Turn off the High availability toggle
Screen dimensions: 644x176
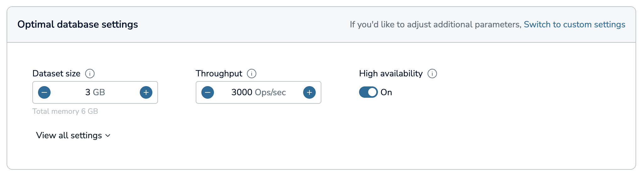pyautogui.click(x=368, y=92)
